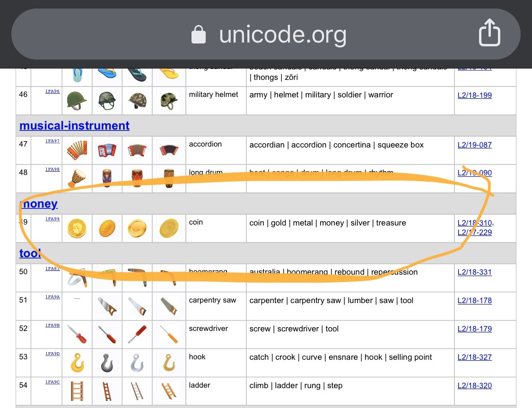Tap the second carpentry saw emoji
This screenshot has height=408, width=532.
point(107,306)
